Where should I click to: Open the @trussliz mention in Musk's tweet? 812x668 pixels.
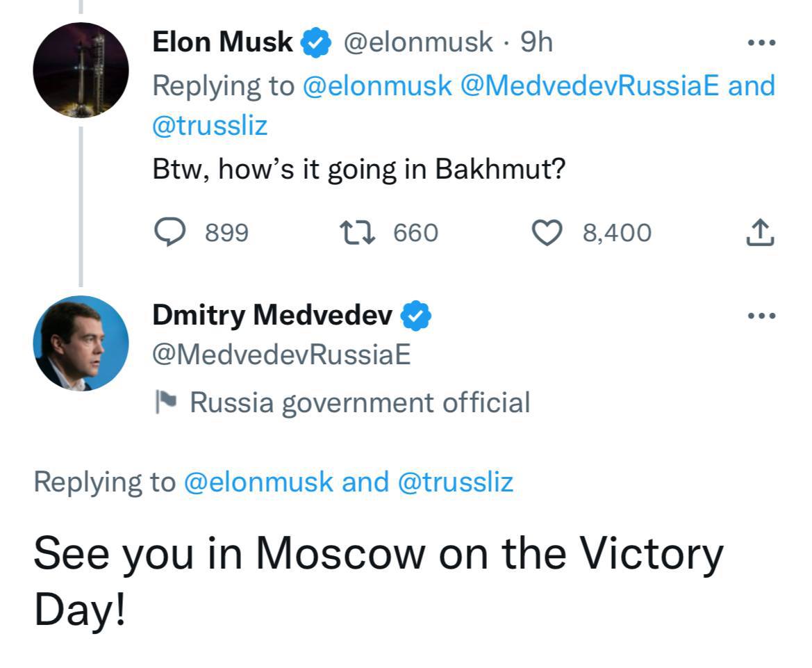210,126
